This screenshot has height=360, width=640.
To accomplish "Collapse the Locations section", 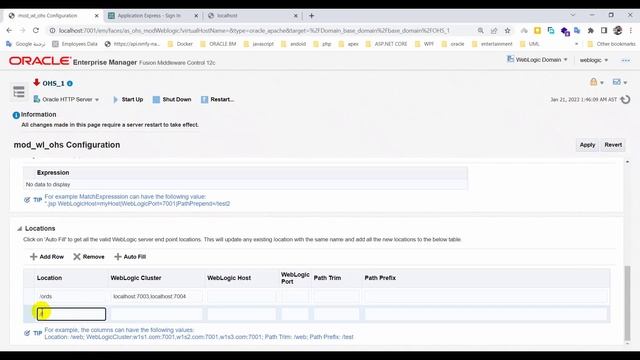I will [x=19, y=229].
